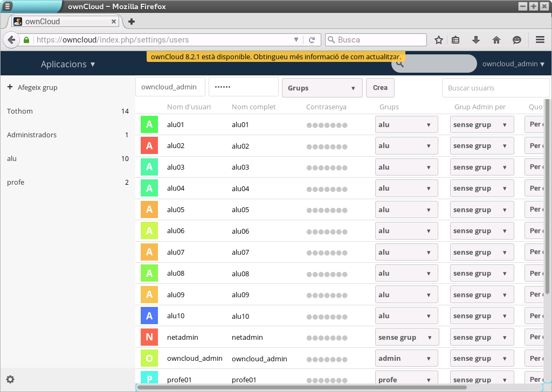This screenshot has width=552, height=392.
Task: Click Afegeix grup to add group
Action: pos(32,87)
